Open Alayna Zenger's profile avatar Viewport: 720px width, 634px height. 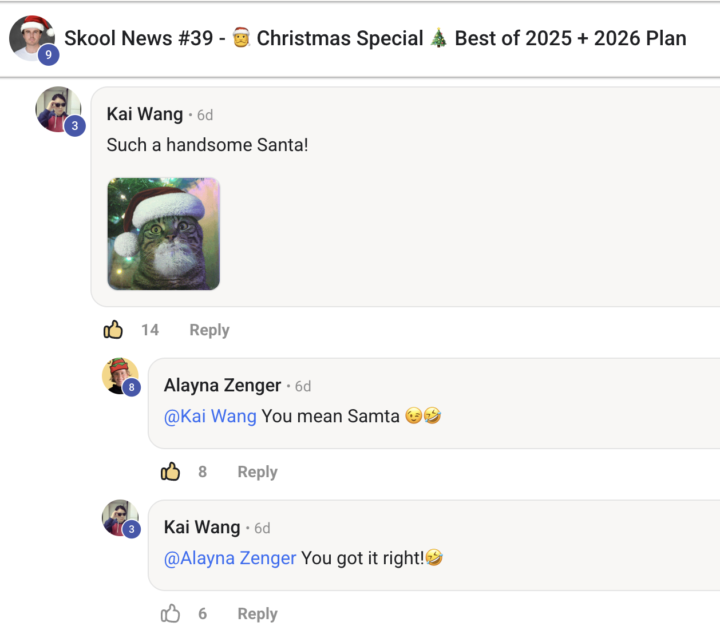tap(119, 376)
